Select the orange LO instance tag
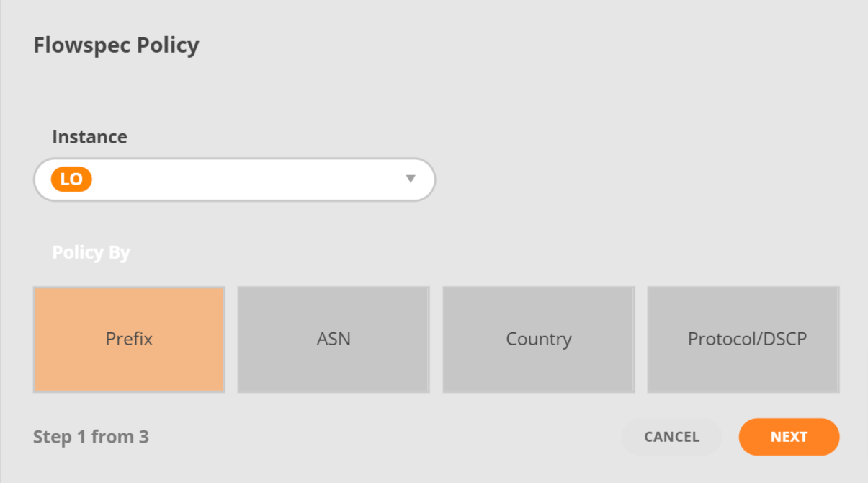This screenshot has width=868, height=483. (71, 180)
